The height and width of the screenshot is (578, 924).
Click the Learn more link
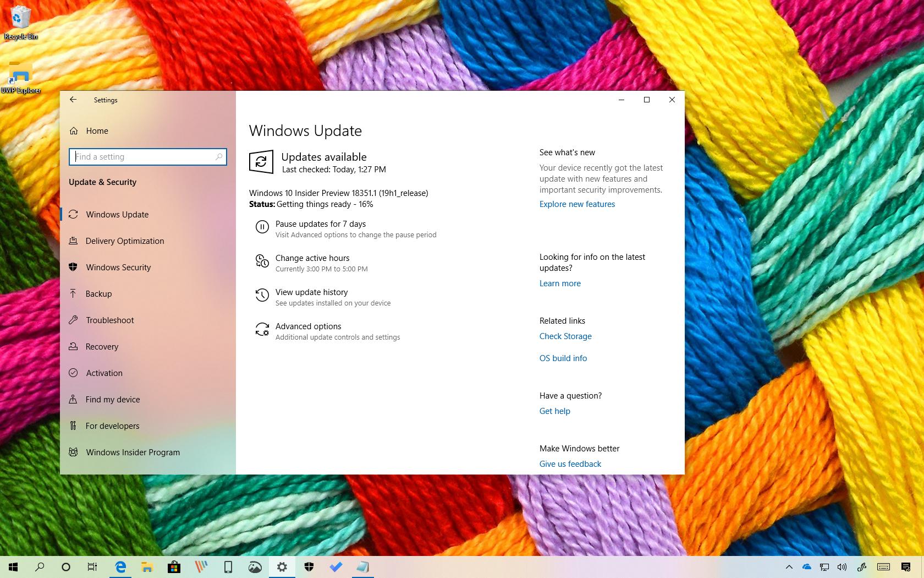[x=560, y=283]
